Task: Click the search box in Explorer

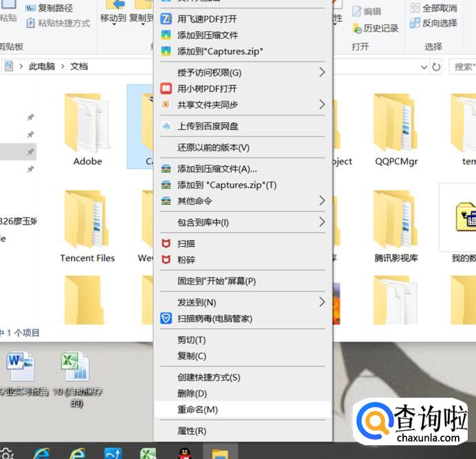Action: pyautogui.click(x=463, y=67)
